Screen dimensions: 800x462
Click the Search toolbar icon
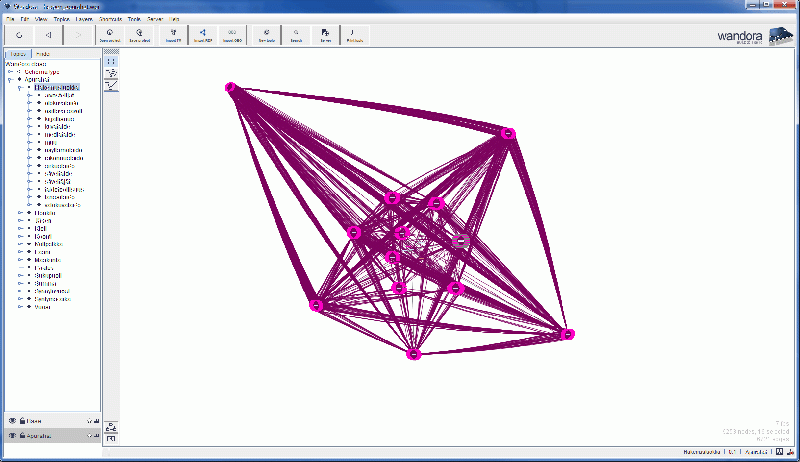pos(296,35)
